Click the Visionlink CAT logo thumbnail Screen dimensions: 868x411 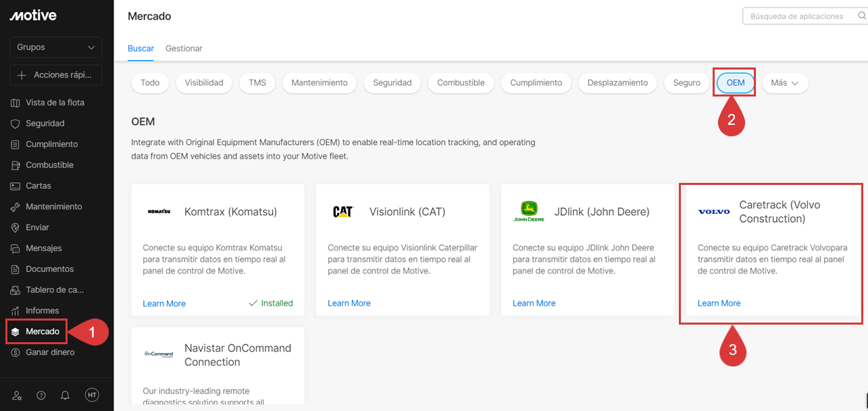click(x=343, y=212)
